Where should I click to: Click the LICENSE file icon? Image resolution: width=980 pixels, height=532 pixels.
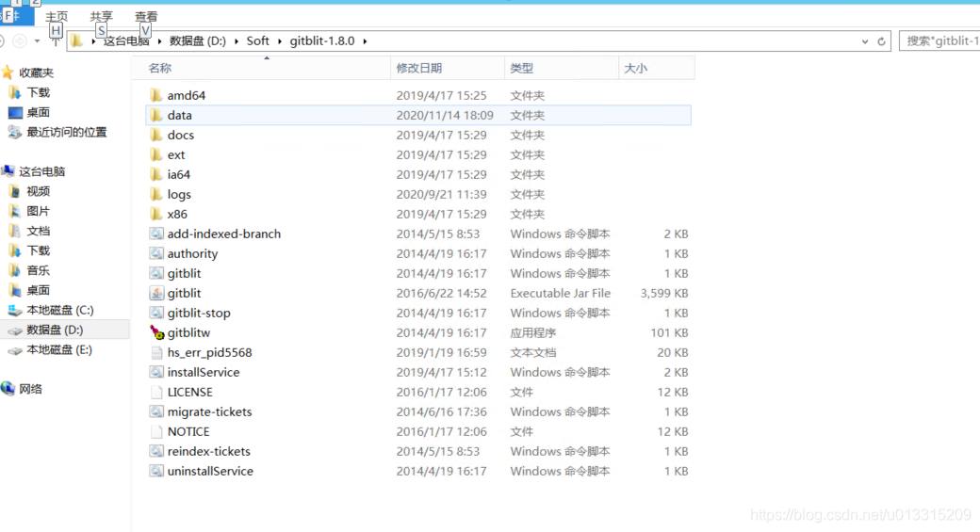156,392
